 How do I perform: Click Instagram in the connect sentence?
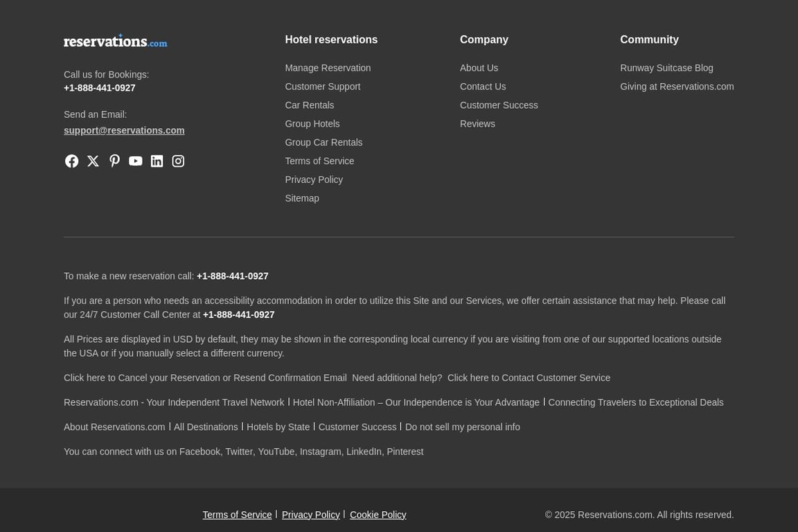coord(321,452)
